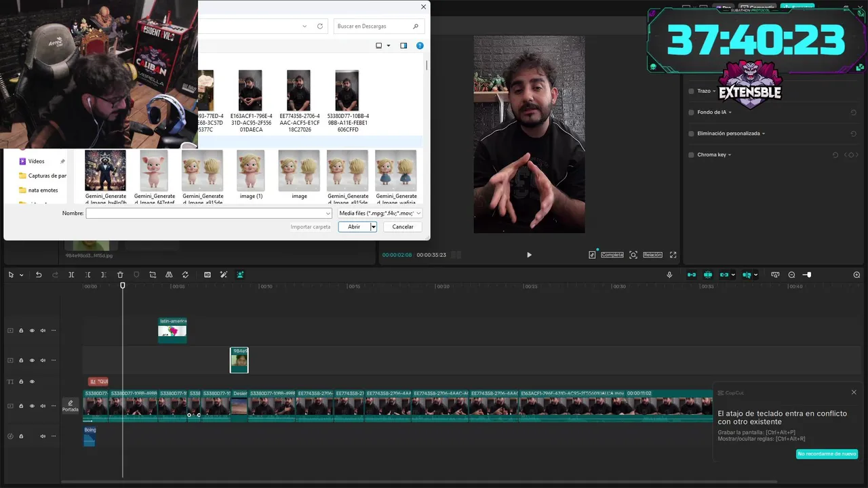This screenshot has height=488, width=868.
Task: Zoom out the timeline with minus magnifier
Action: (791, 274)
